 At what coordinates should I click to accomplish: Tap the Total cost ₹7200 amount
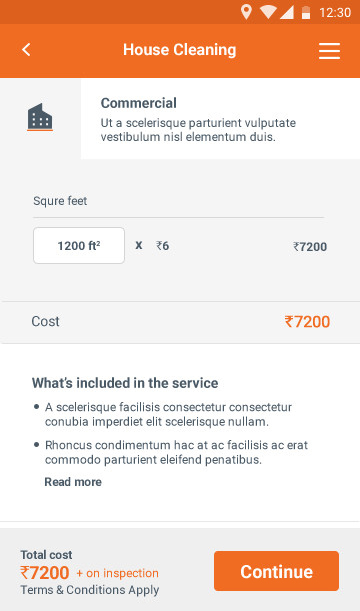pos(45,573)
